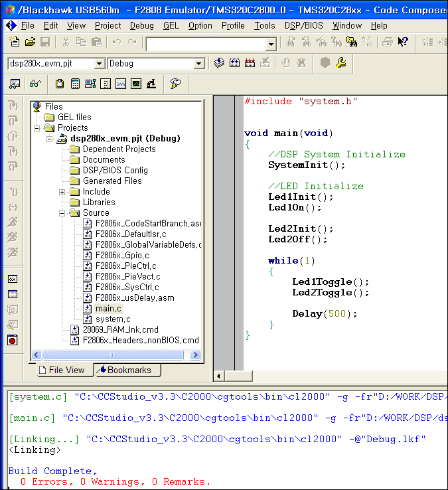Viewport: 448px width, 490px height.
Task: Click the Rebuild All icon
Action: pyautogui.click(x=250, y=63)
